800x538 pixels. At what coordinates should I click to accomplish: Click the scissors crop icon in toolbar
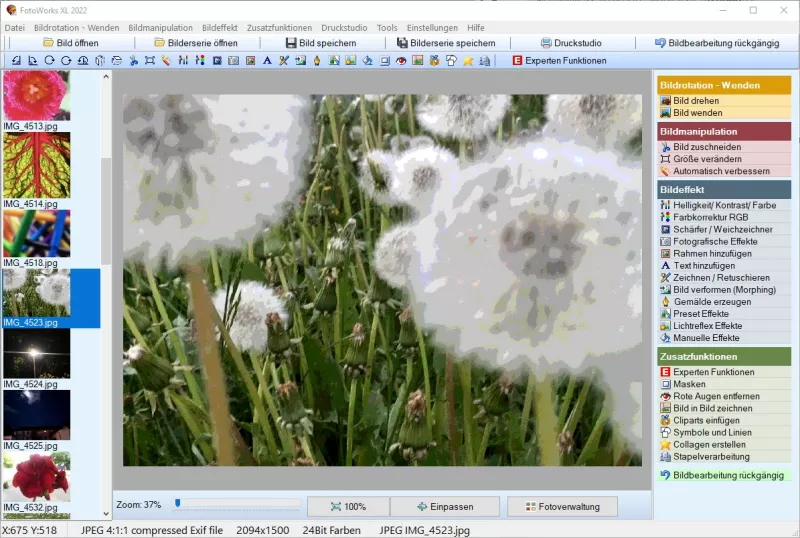click(133, 61)
